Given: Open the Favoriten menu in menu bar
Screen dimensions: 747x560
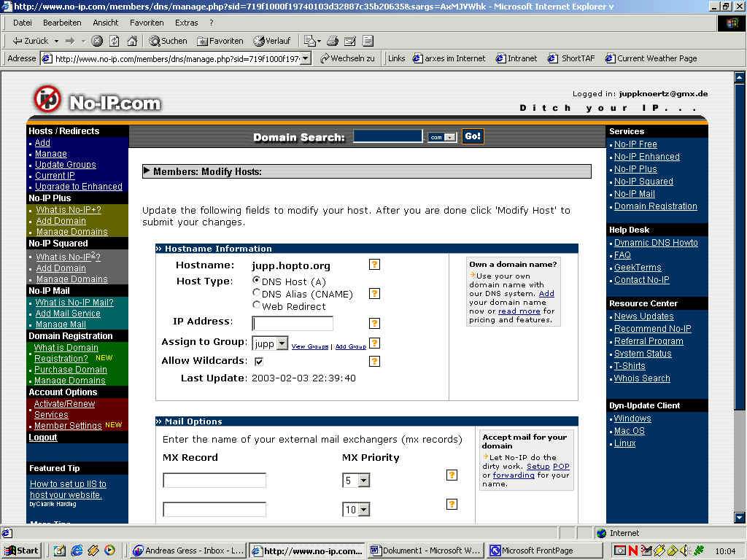Looking at the screenshot, I should point(147,23).
